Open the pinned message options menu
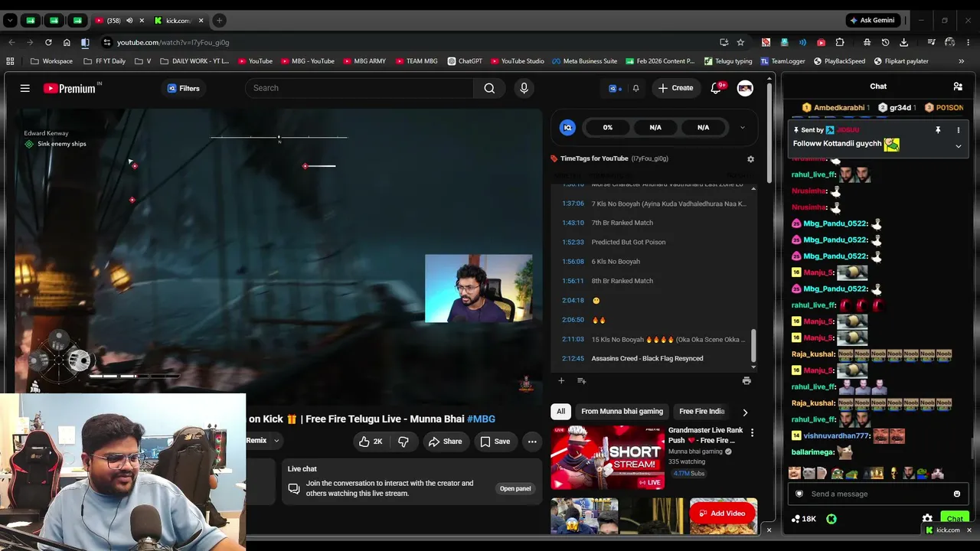This screenshot has height=551, width=980. [x=958, y=130]
